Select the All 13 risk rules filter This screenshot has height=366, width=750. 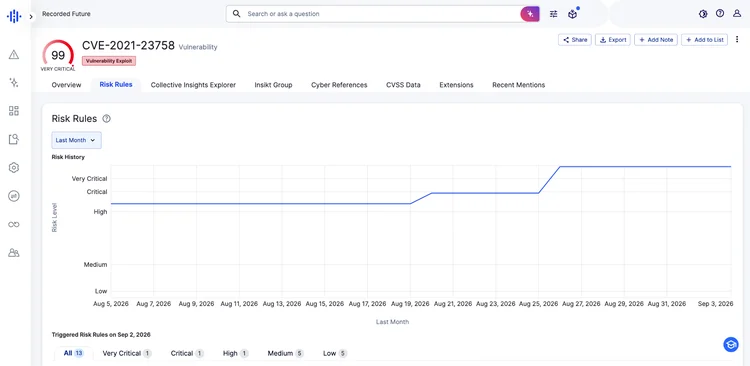[x=74, y=354]
